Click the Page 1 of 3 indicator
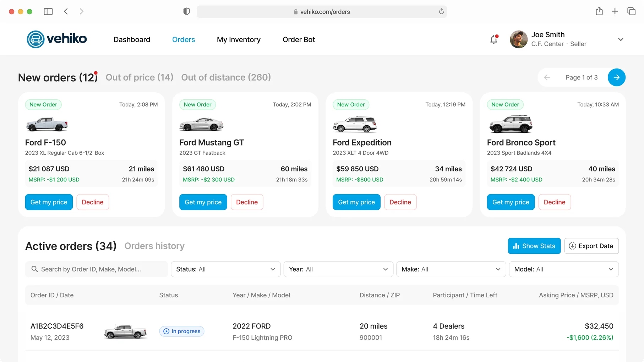644x362 pixels. [582, 77]
